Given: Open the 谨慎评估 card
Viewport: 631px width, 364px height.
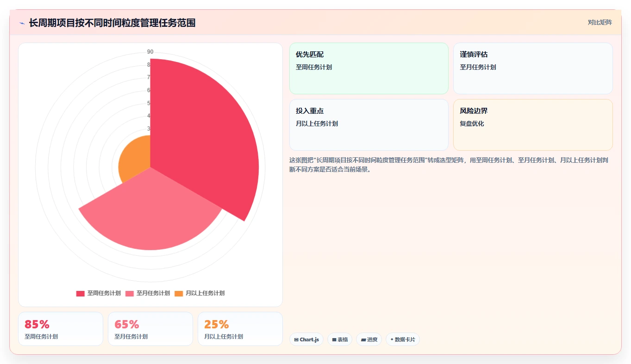Looking at the screenshot, I should 533,68.
